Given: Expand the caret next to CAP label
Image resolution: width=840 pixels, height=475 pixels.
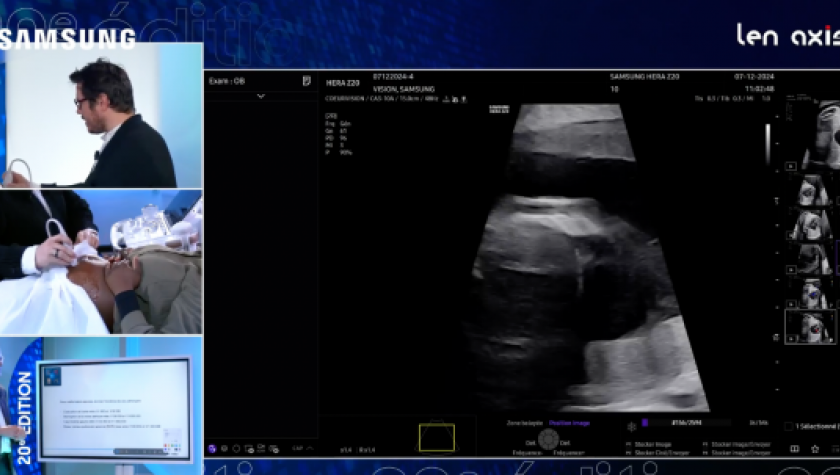Looking at the screenshot, I should click(310, 448).
